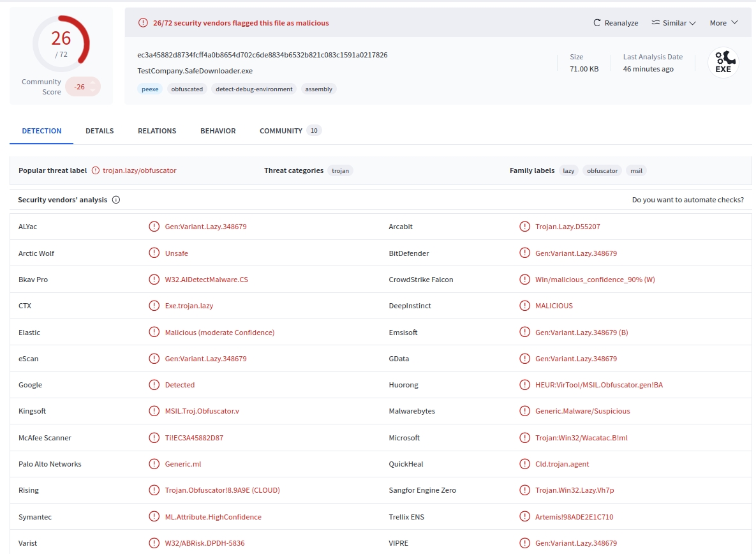Switch to the DETAILS tab

[100, 131]
